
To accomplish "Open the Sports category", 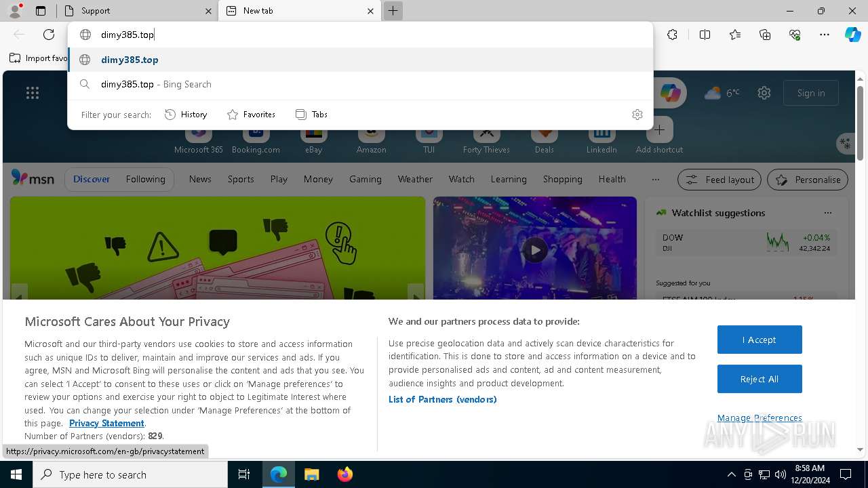I will pyautogui.click(x=241, y=179).
